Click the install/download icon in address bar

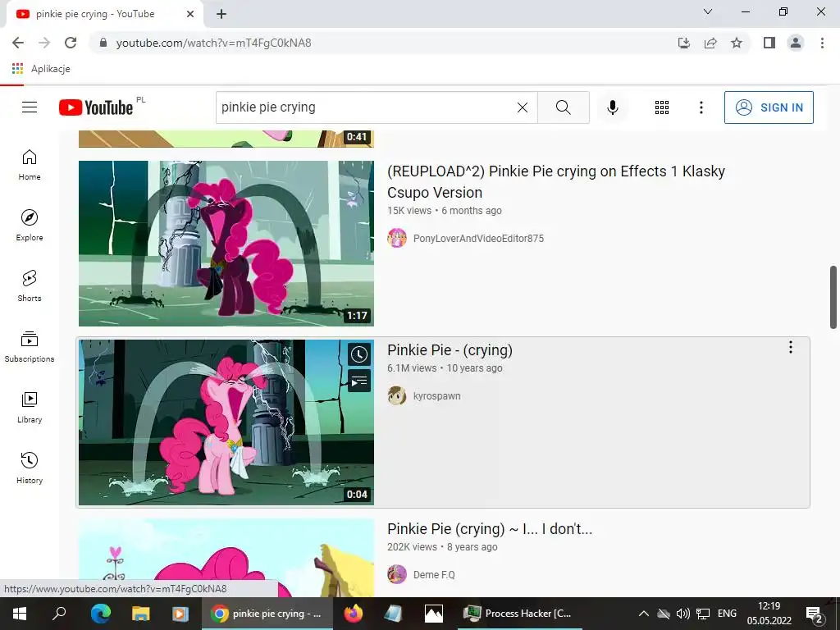(684, 43)
